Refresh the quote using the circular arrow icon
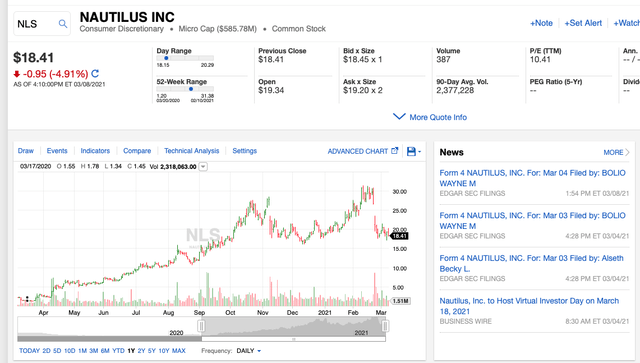The image size is (640, 363). pos(95,73)
